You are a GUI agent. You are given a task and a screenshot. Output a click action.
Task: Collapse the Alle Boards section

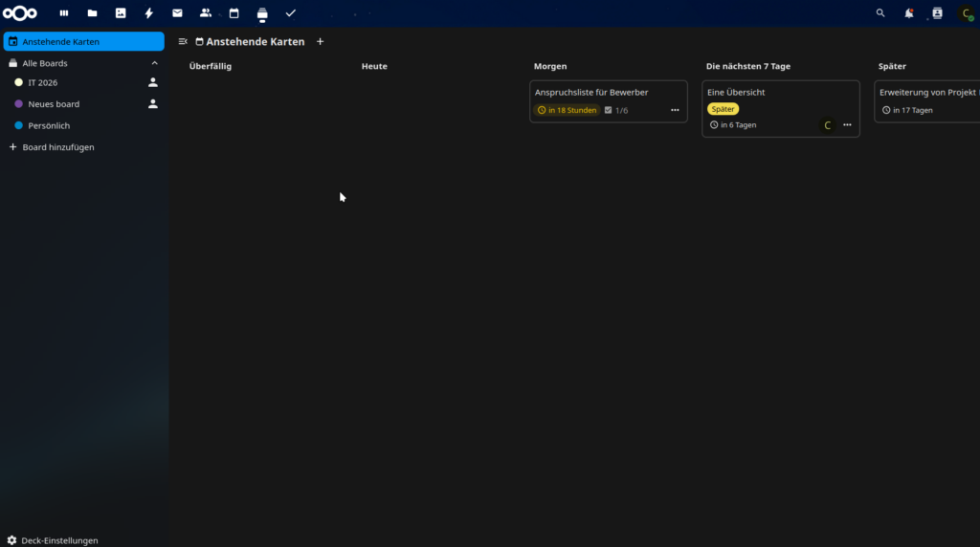[x=154, y=63]
